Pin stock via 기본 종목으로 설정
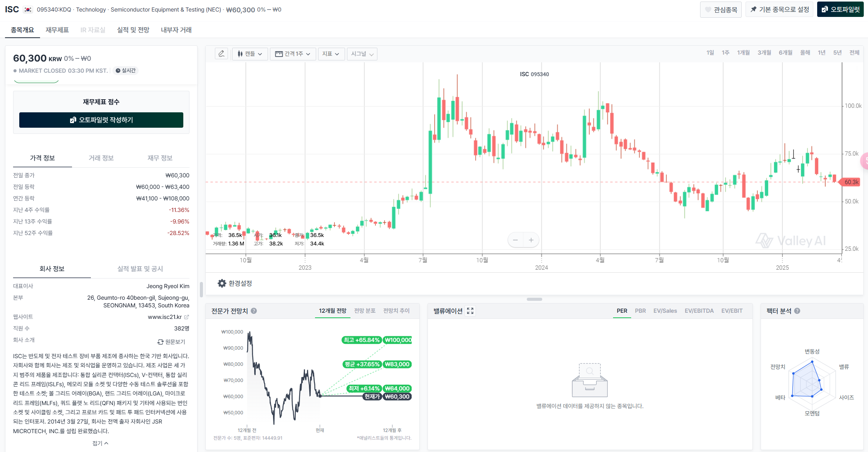The height and width of the screenshot is (452, 868). tap(779, 10)
